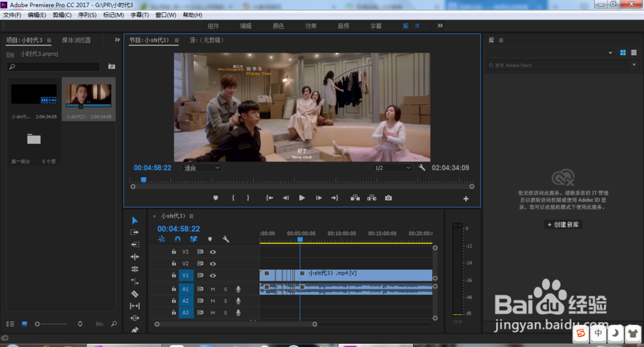Click the Lift button
This screenshot has height=347, width=644.
[355, 198]
